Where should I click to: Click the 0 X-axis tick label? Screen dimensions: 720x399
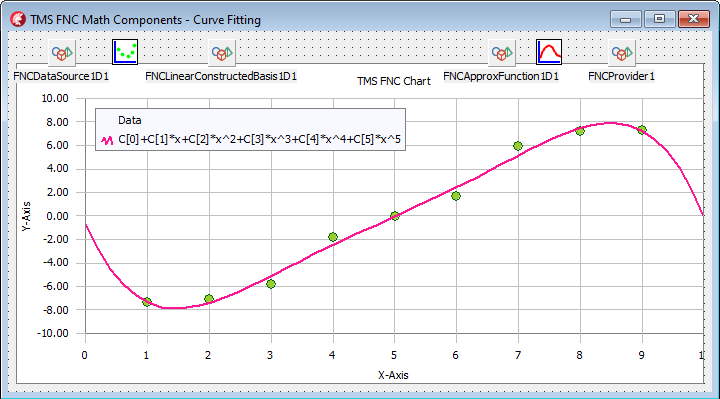tap(84, 355)
